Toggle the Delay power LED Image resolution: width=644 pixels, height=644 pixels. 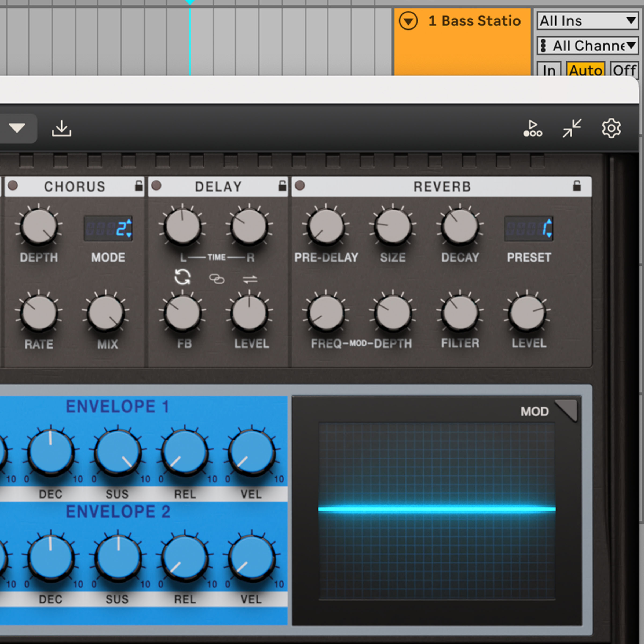(x=156, y=185)
